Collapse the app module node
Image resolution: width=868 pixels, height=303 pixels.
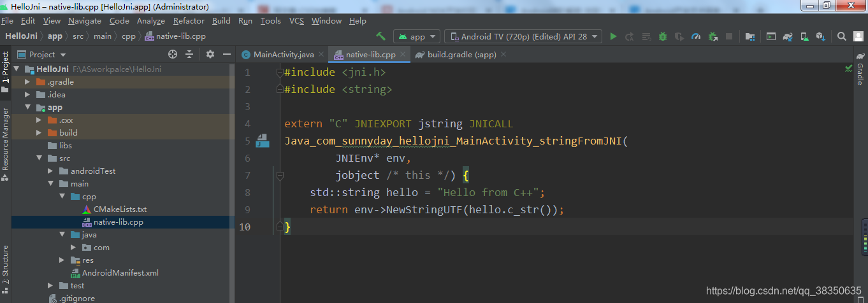pos(27,108)
